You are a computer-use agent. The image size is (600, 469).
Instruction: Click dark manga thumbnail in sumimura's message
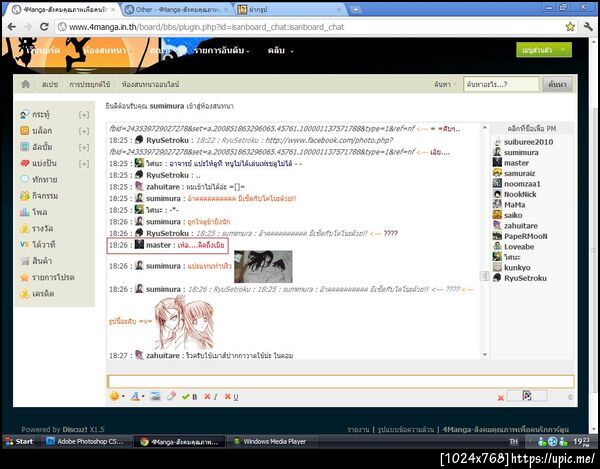tap(263, 267)
